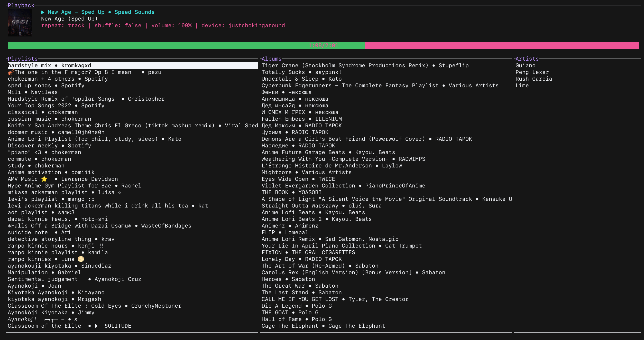This screenshot has width=644, height=340.
Task: Focus the Albums panel title
Action: coord(271,59)
